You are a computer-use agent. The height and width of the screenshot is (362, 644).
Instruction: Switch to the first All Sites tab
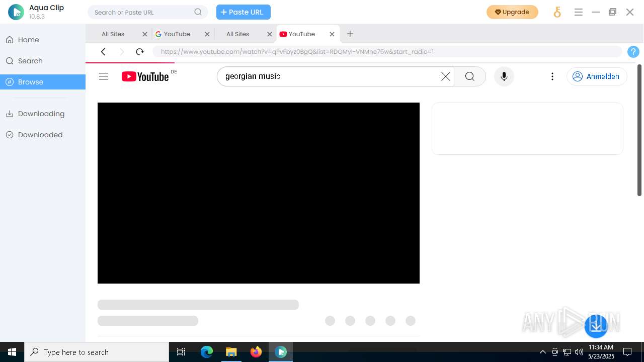pyautogui.click(x=113, y=34)
